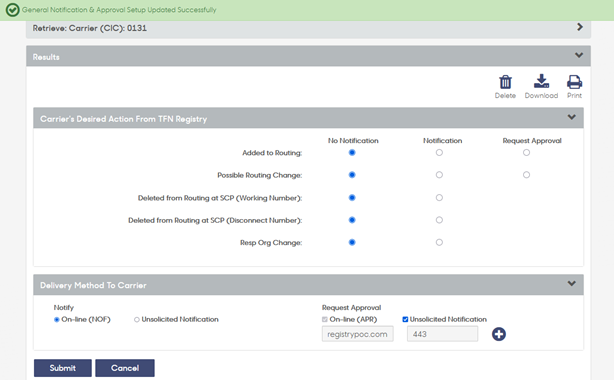Click the Results header label
The image size is (614, 380).
(x=46, y=57)
